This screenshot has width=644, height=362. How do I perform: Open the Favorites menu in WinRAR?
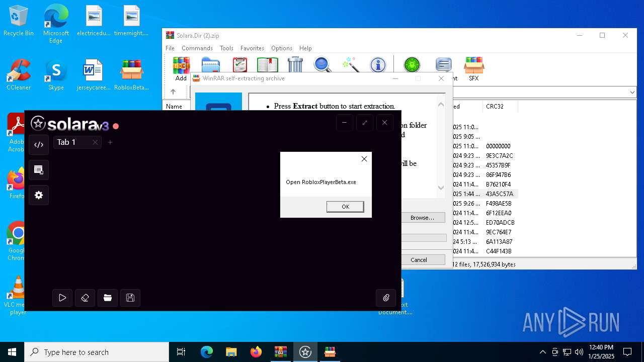click(252, 48)
